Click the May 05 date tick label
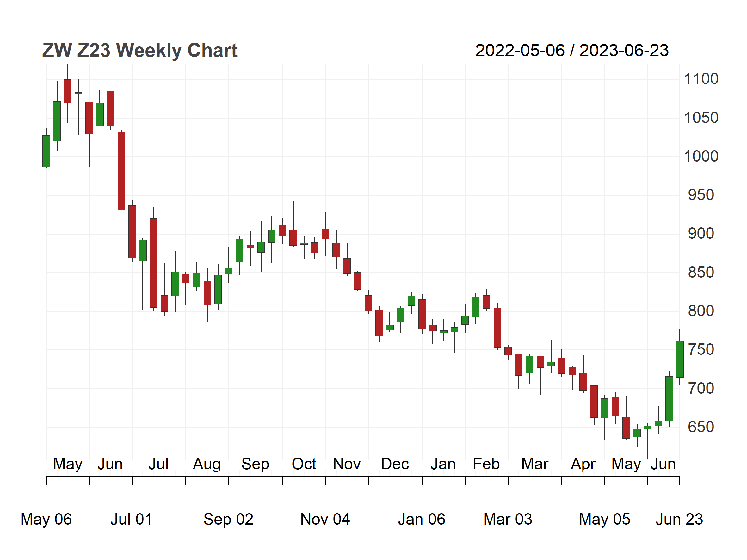This screenshot has height=560, width=747. point(604,519)
